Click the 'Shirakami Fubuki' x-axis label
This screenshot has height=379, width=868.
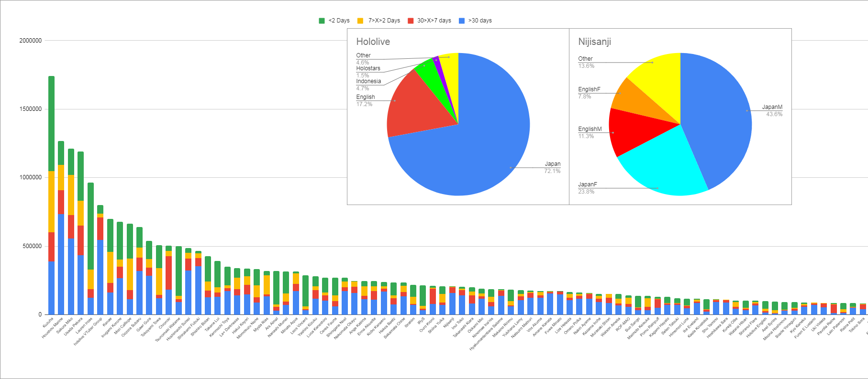click(x=189, y=329)
